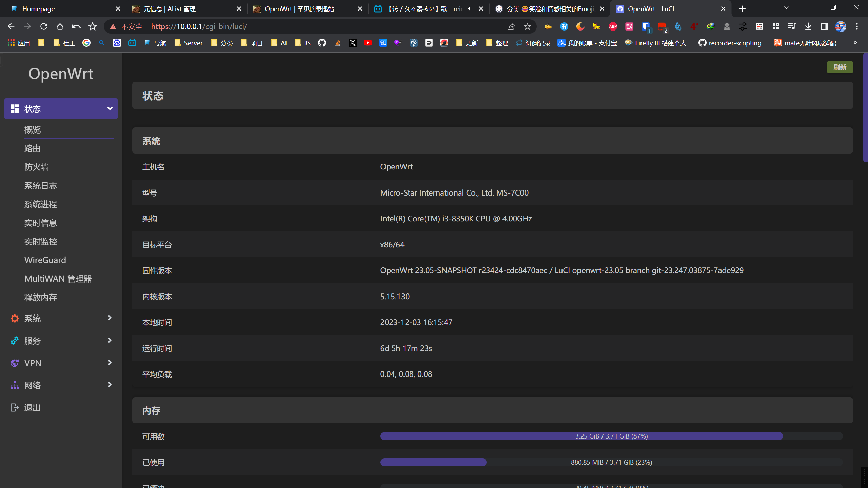Expand the 系统 sidebar menu

coord(61,318)
